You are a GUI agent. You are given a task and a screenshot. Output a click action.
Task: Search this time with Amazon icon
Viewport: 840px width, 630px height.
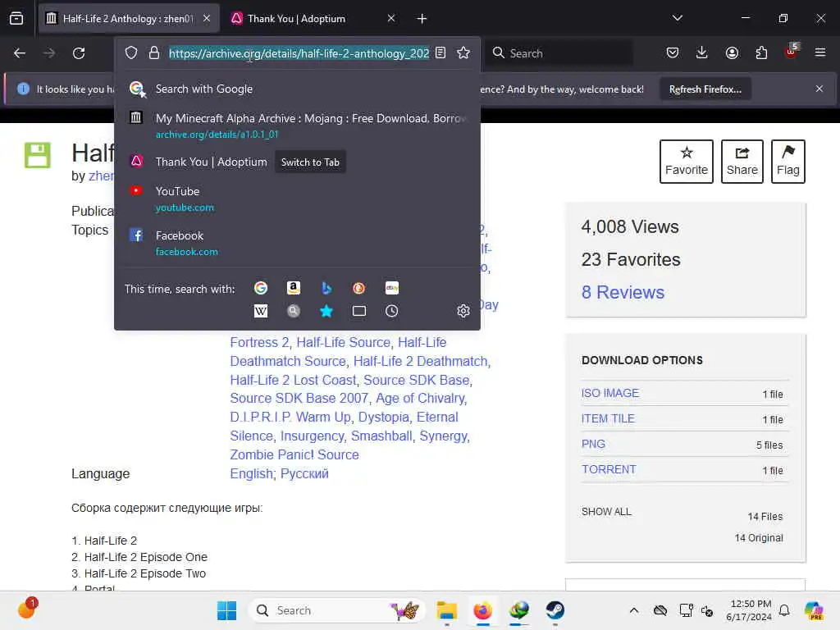coord(293,288)
